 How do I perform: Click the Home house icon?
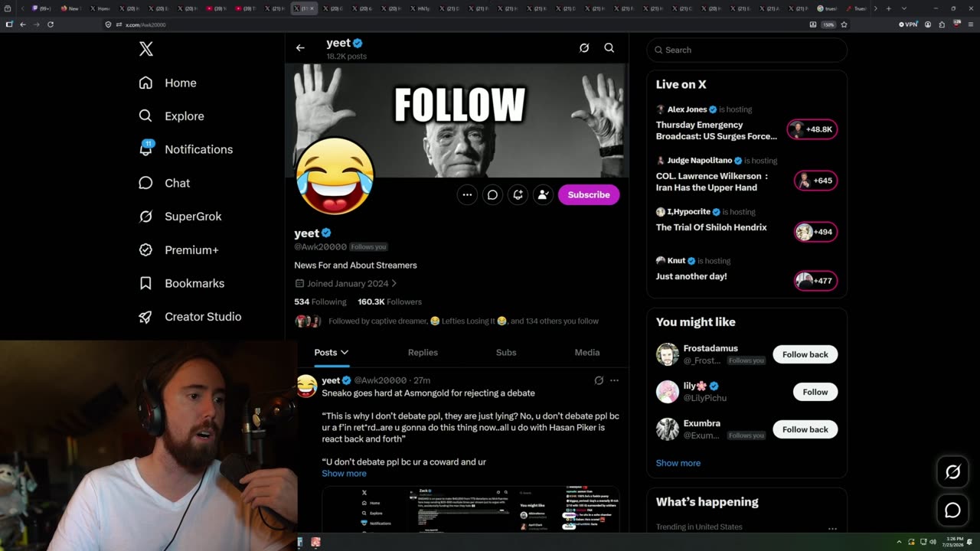point(145,83)
